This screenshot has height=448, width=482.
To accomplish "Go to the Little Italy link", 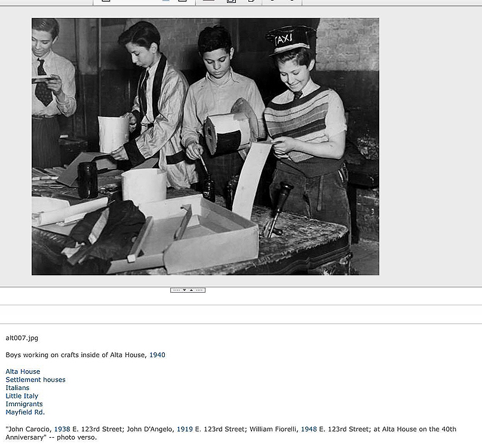I will coord(22,396).
